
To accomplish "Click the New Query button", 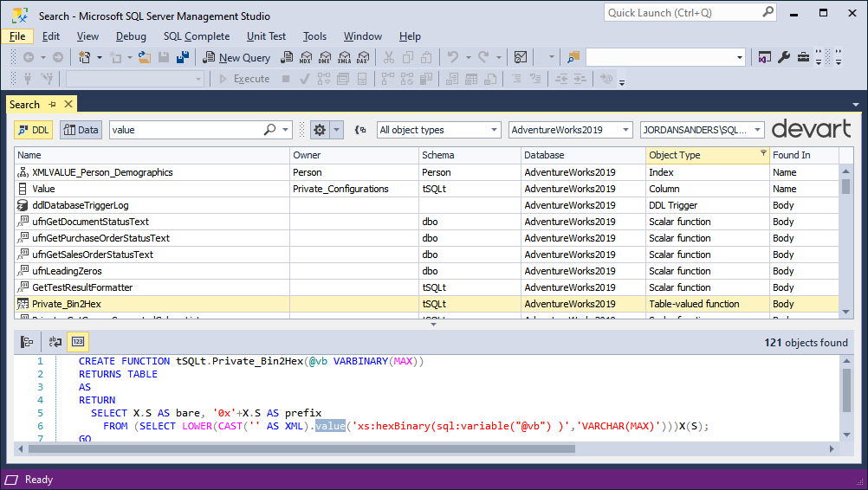I will pos(236,57).
